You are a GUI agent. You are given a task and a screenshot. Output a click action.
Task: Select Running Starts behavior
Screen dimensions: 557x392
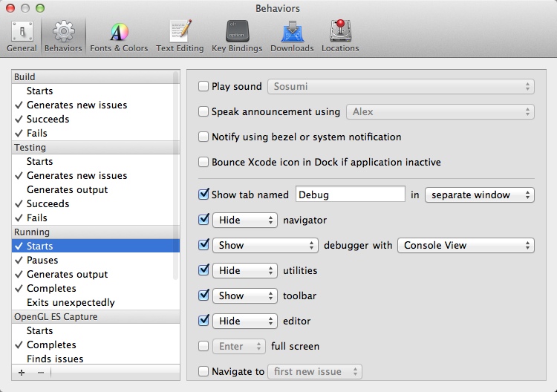point(96,246)
